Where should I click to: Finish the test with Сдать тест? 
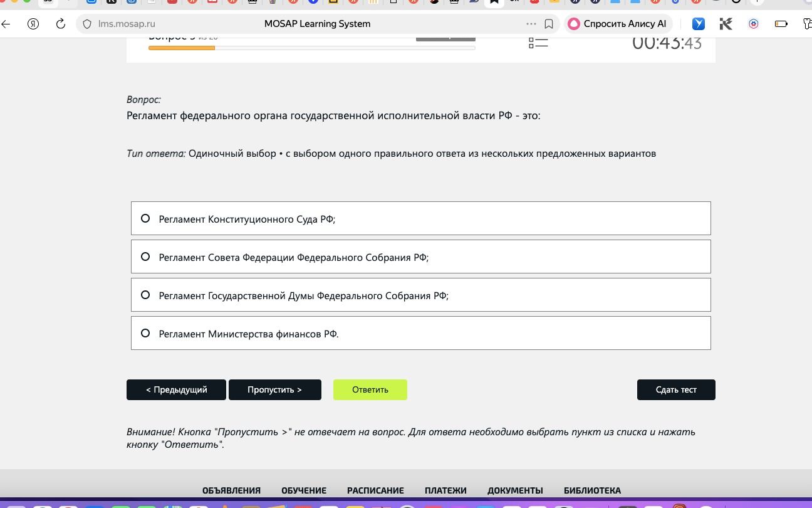[x=676, y=389]
